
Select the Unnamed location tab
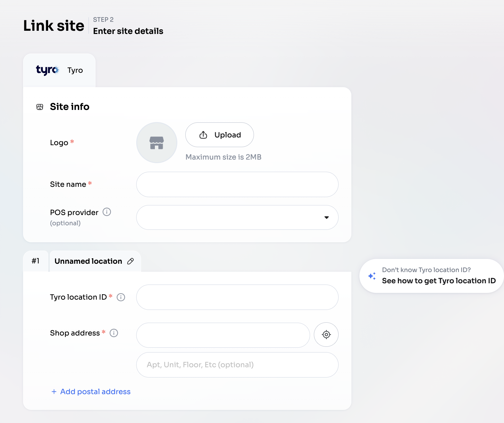88,261
